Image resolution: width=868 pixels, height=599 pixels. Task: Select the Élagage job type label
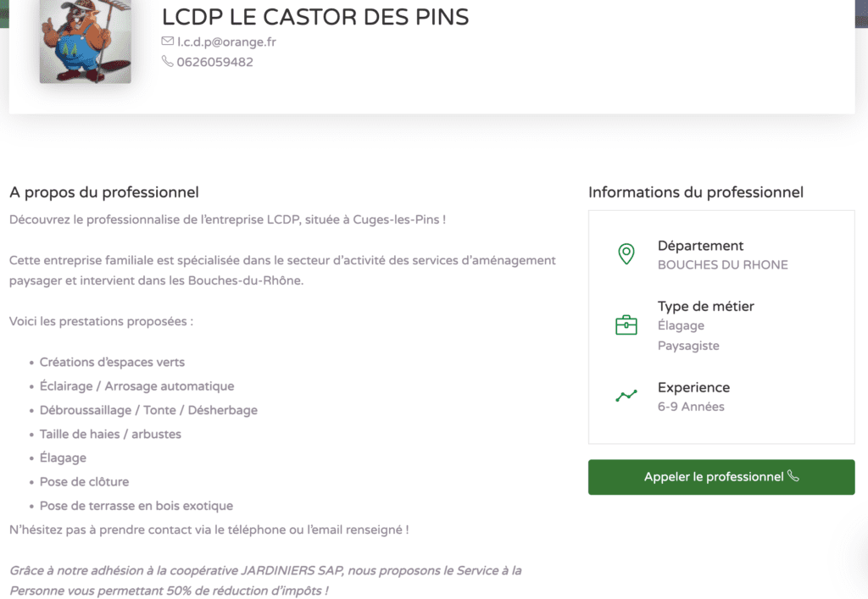pyautogui.click(x=681, y=325)
